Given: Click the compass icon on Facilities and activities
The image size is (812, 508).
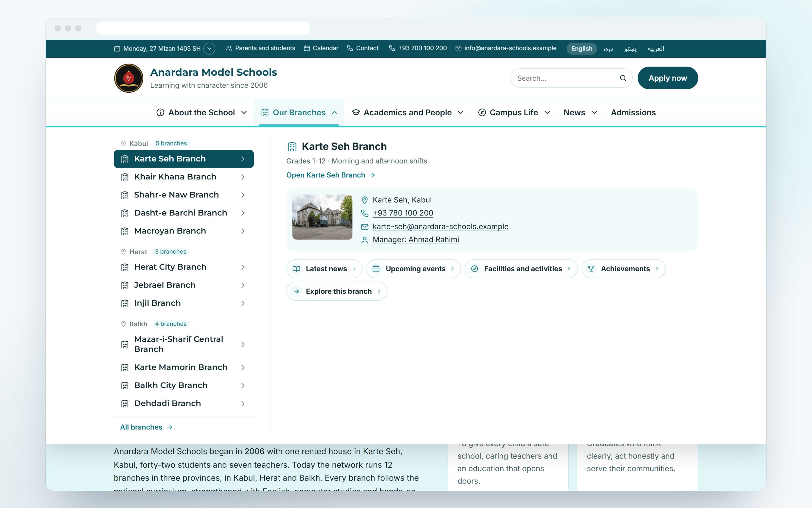Looking at the screenshot, I should (x=475, y=269).
